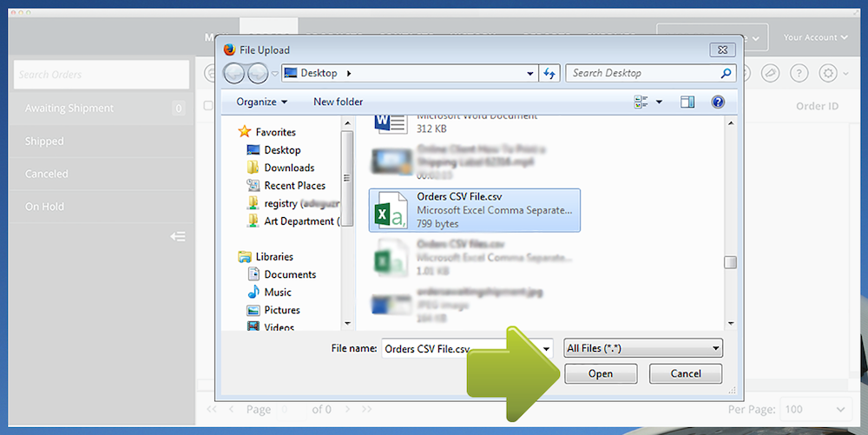
Task: Open the File name dropdown arrow
Action: (x=546, y=349)
